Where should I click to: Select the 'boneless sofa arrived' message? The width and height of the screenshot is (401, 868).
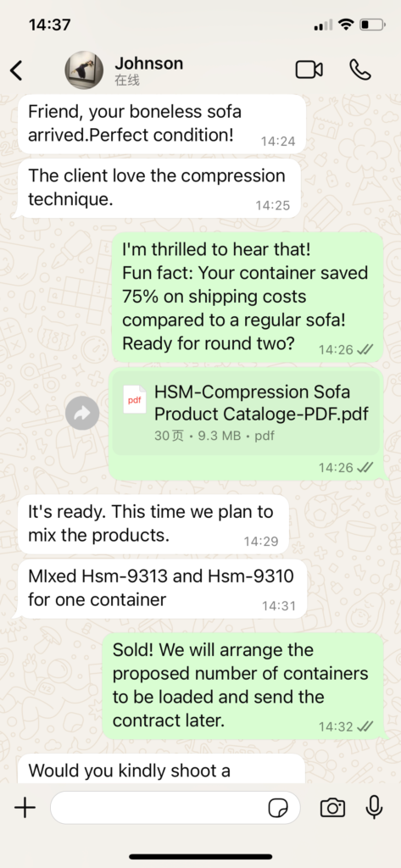[x=162, y=124]
